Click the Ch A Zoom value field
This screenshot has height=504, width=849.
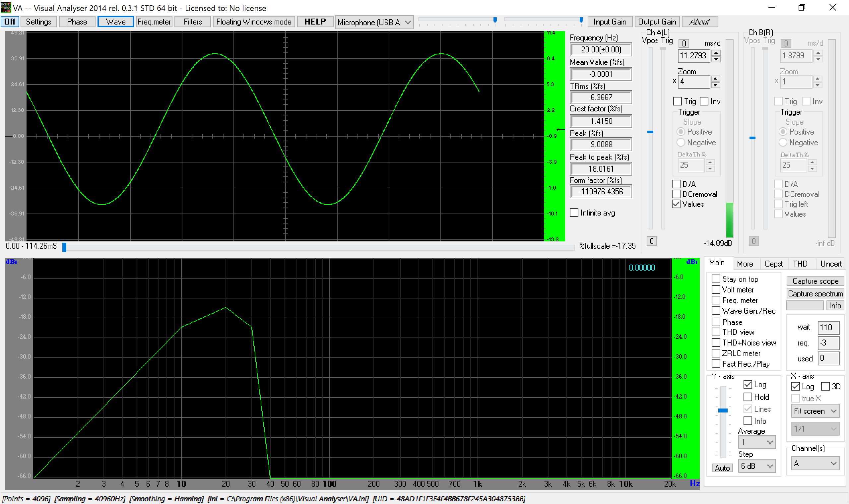693,82
